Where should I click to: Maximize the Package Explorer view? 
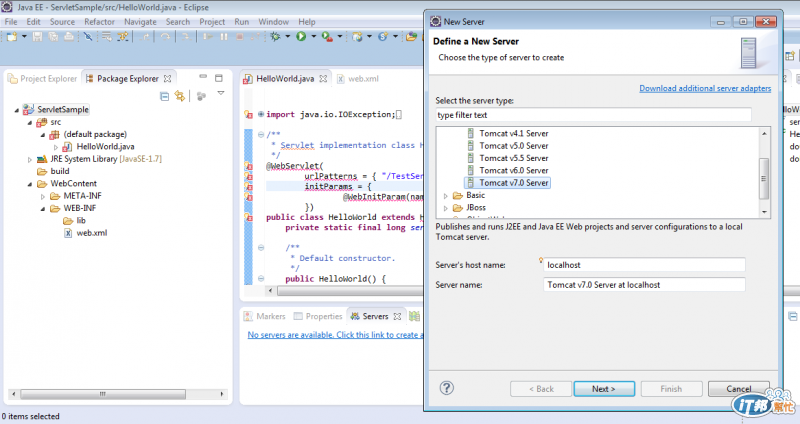(x=219, y=78)
